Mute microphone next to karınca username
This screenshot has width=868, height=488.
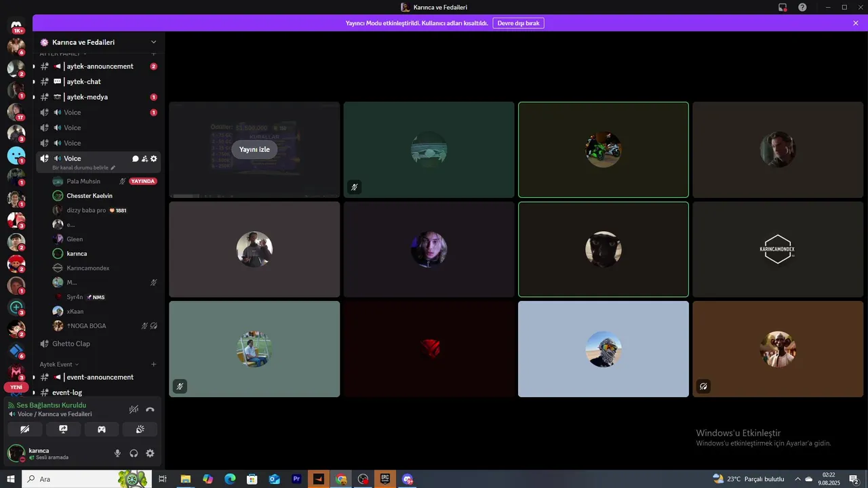(117, 453)
